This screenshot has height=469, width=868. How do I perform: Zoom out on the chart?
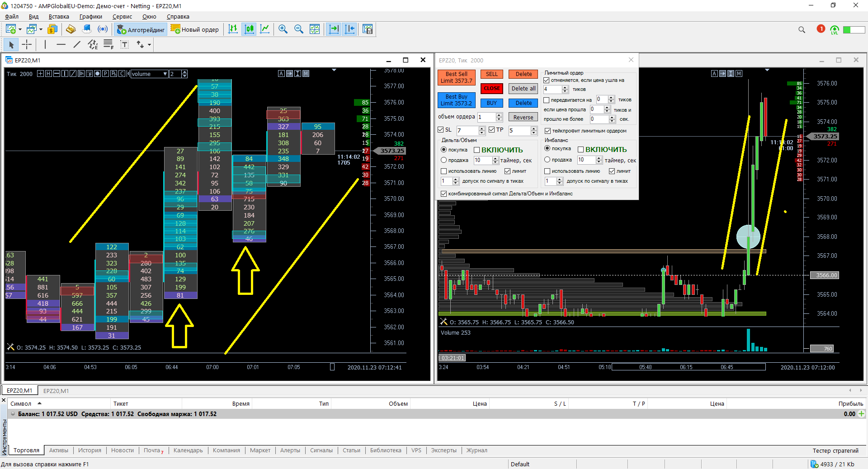click(299, 29)
